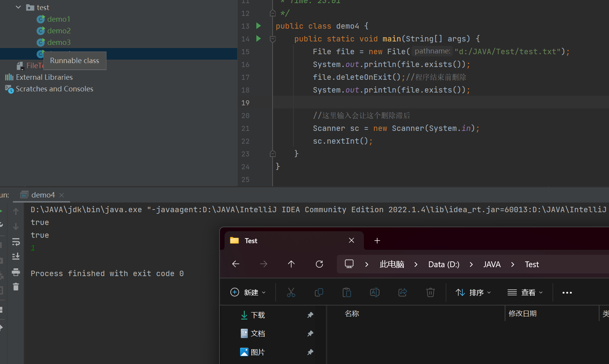
Task: Expand chevron after Data (D:) in breadcrumb
Action: click(x=471, y=264)
